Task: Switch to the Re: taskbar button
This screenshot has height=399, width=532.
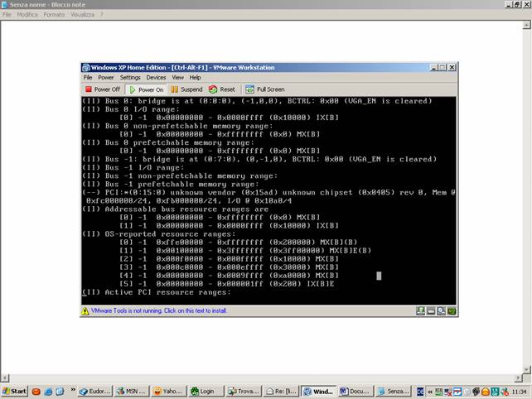Action: point(281,392)
